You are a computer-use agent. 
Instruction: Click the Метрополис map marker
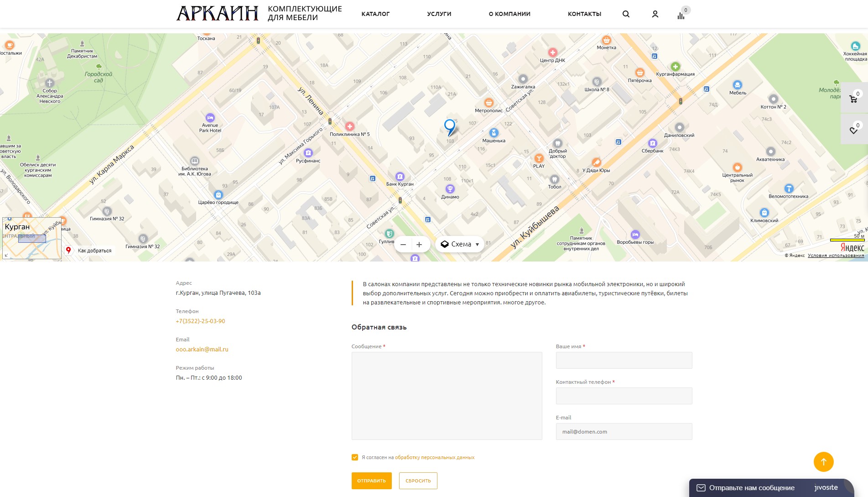pos(489,102)
